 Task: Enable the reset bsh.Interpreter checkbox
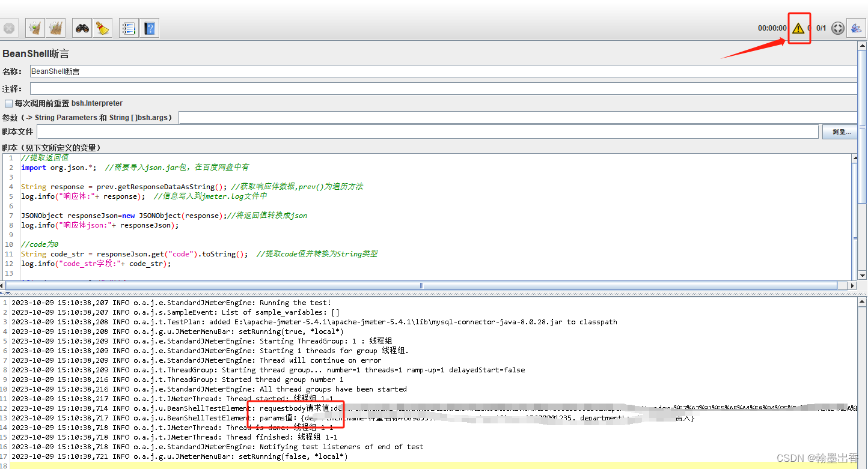[9, 103]
